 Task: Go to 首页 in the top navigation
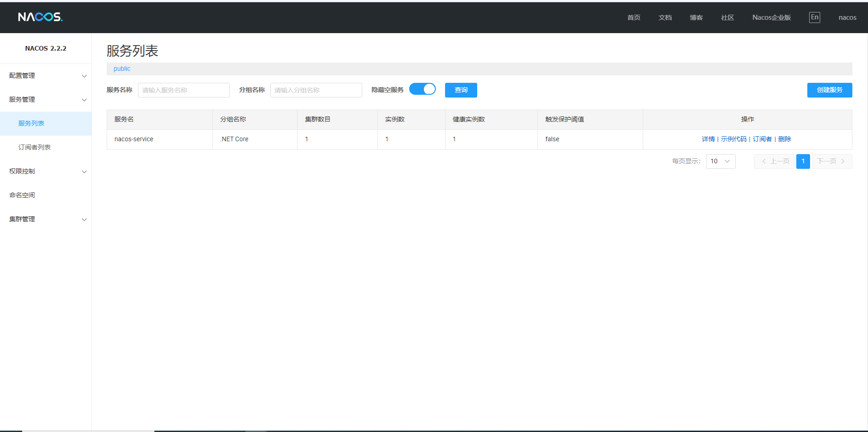(x=634, y=17)
